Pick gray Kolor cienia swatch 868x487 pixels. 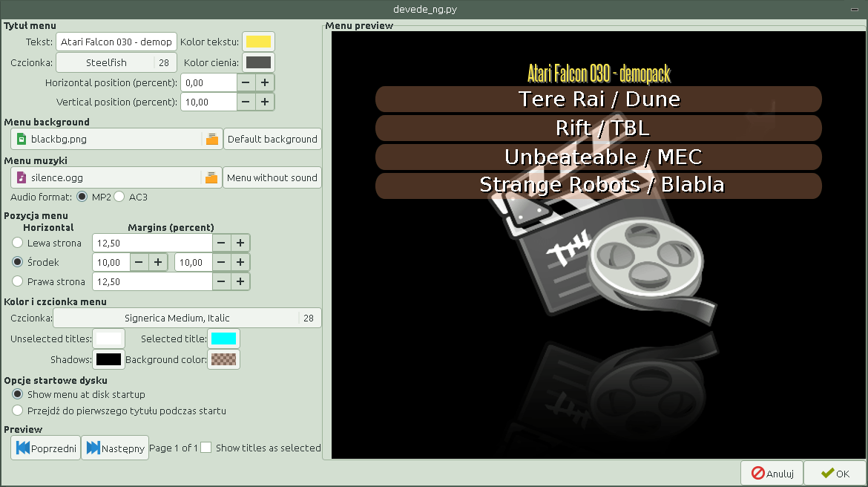(x=258, y=62)
